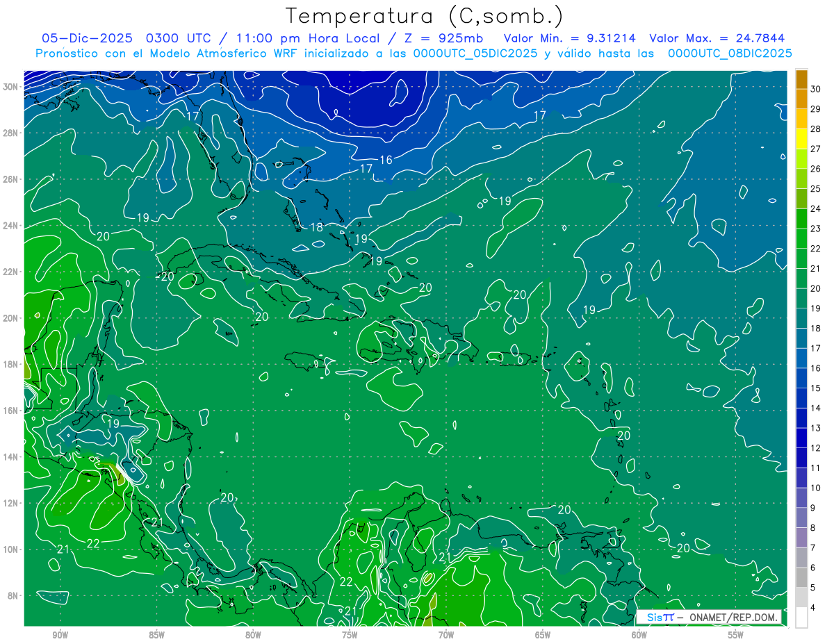Click legend value '7' beside the color bar
Image resolution: width=834 pixels, height=644 pixels.
(x=814, y=547)
